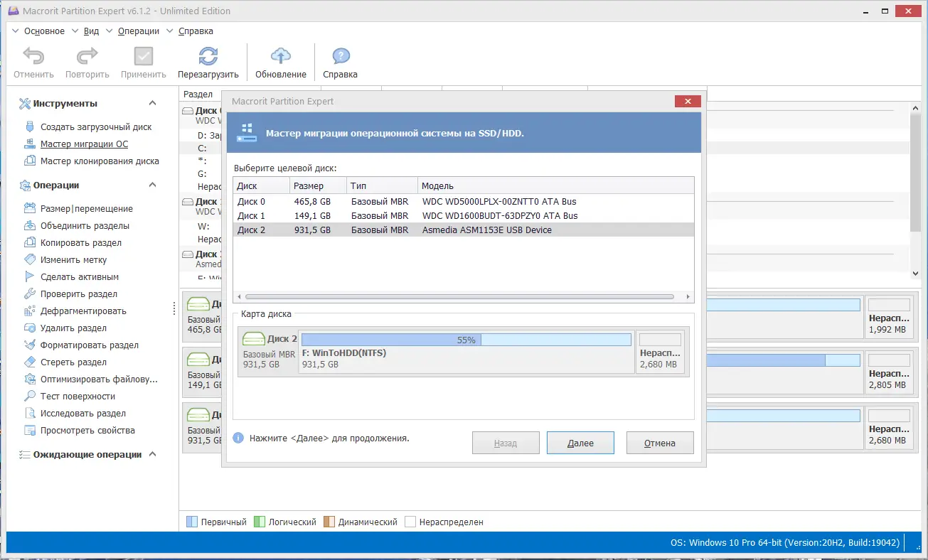Click the horizontal scrollbar of disk list
The image size is (928, 560).
pos(459,296)
